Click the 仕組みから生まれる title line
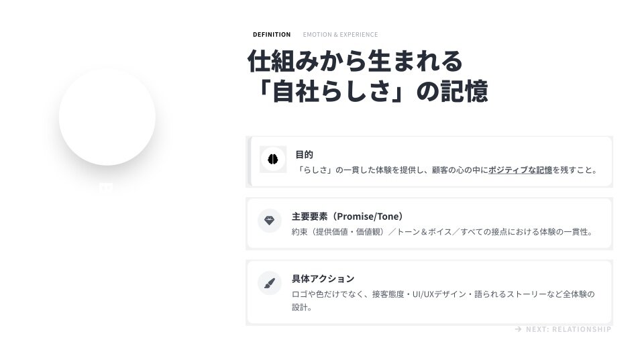Screen dimensions: 644x362 tap(355, 62)
